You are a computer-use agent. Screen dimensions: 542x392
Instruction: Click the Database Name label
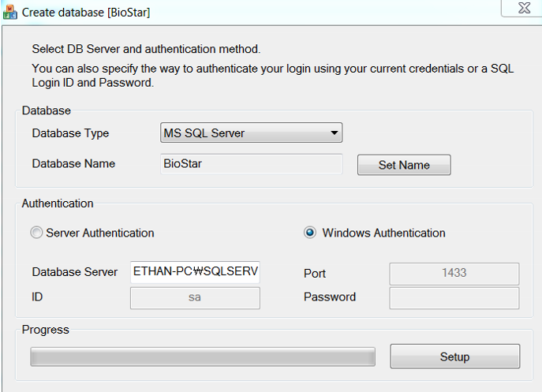(73, 163)
